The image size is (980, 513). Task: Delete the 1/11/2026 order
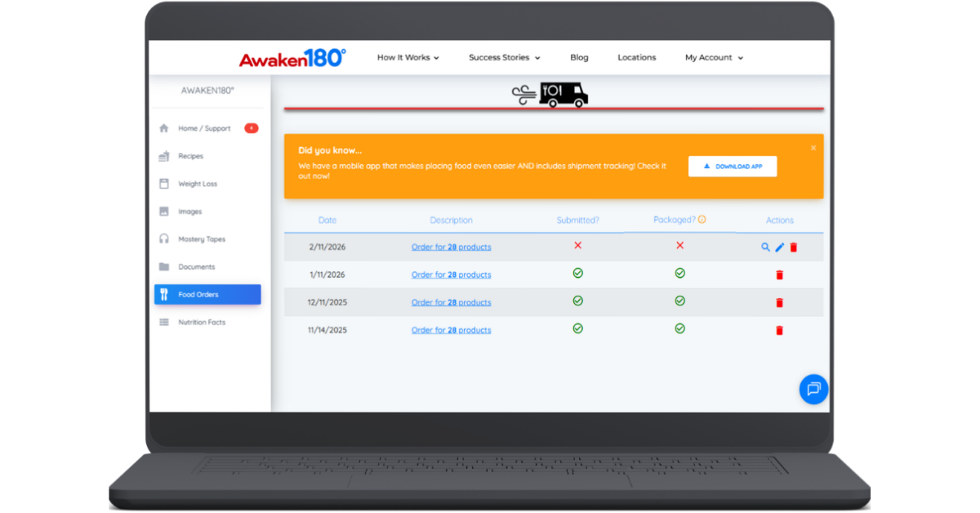click(x=779, y=275)
